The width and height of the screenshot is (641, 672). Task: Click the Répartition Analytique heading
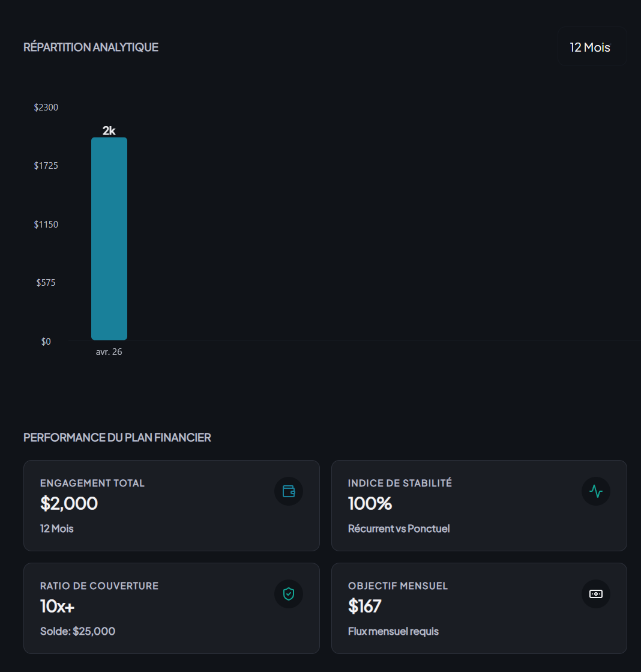[x=91, y=47]
